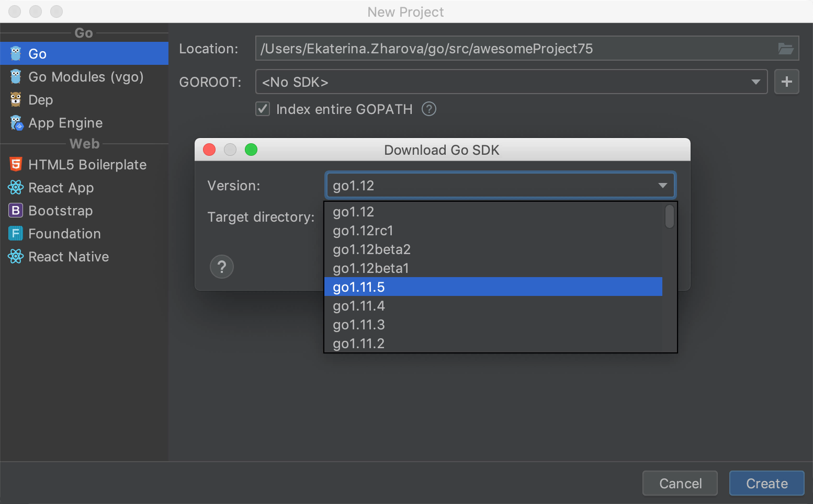Image resolution: width=813 pixels, height=504 pixels.
Task: Collapse the Version dropdown arrow
Action: [662, 186]
